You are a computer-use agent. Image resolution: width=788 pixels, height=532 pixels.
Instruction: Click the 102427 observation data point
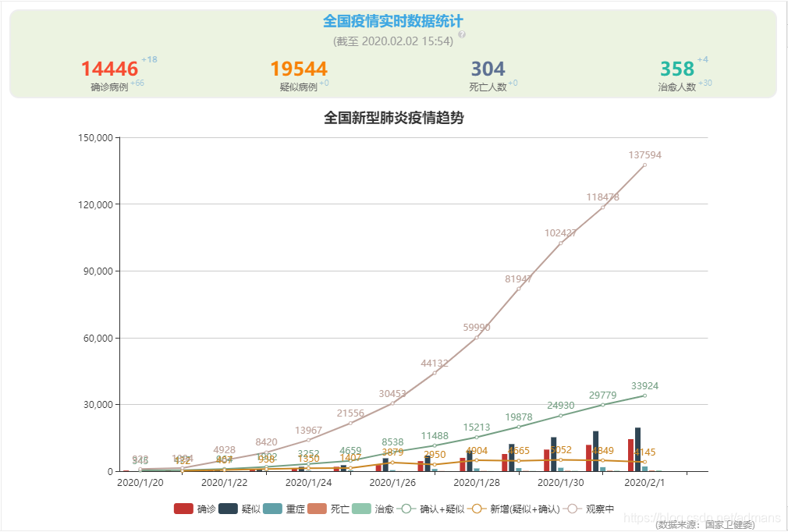coord(561,243)
